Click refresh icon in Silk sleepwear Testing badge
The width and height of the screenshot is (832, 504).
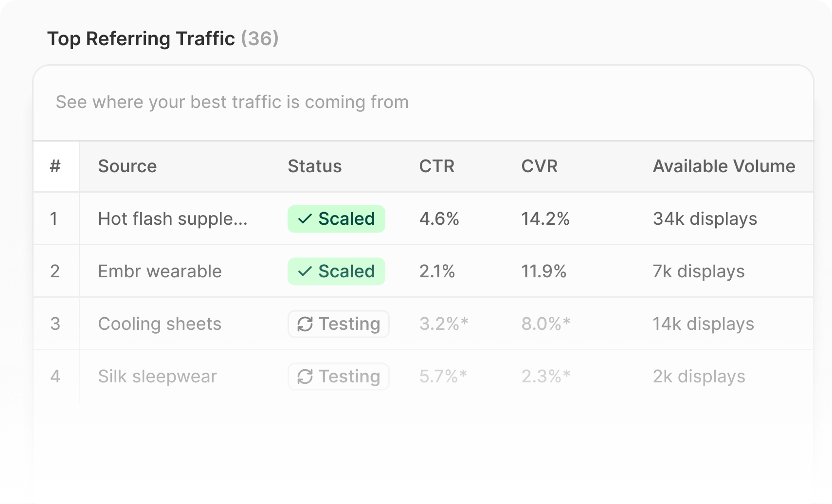[305, 377]
